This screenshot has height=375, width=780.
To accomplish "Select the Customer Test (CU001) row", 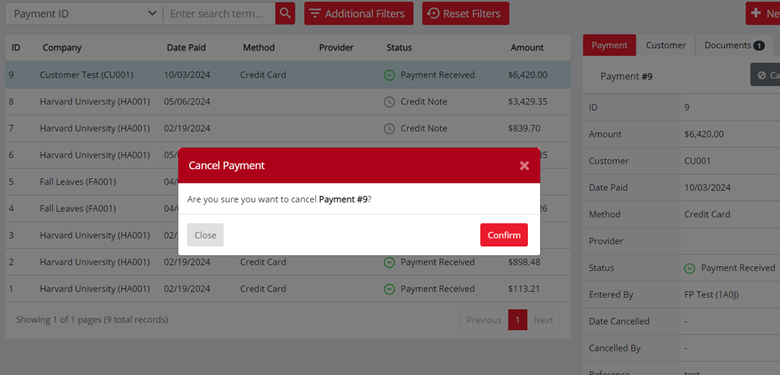I will click(x=288, y=75).
